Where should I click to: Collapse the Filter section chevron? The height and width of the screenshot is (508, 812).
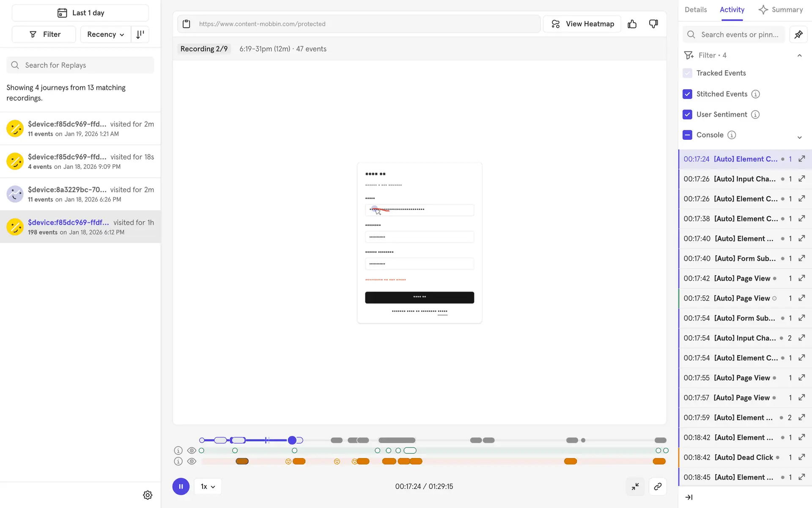point(799,55)
